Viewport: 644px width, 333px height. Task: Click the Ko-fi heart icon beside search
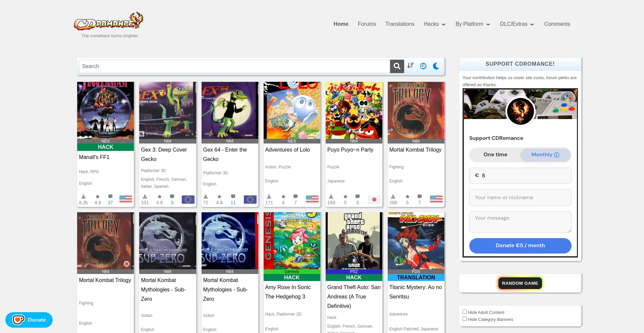[423, 66]
